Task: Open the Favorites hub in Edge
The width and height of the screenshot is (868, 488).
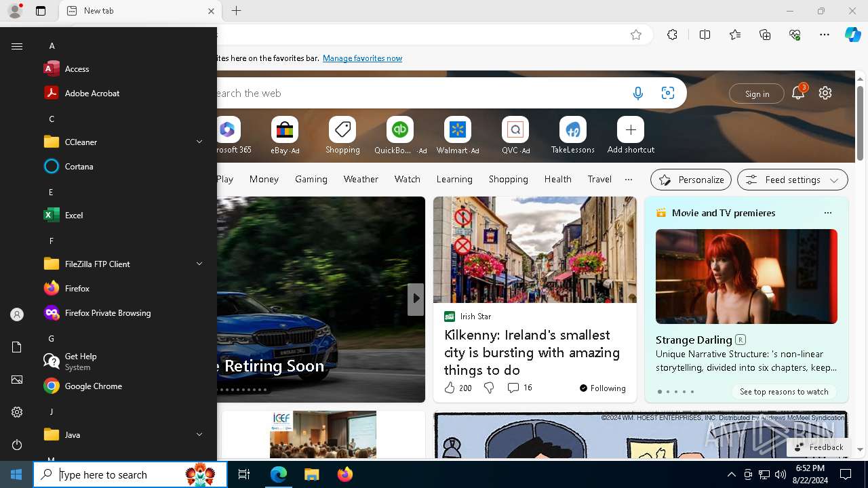Action: tap(735, 35)
